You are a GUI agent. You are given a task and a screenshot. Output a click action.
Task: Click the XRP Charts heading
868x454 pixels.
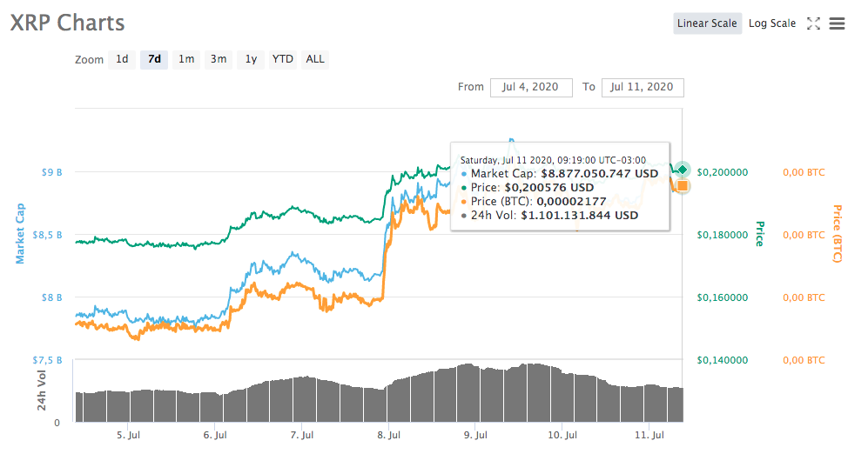tap(68, 23)
